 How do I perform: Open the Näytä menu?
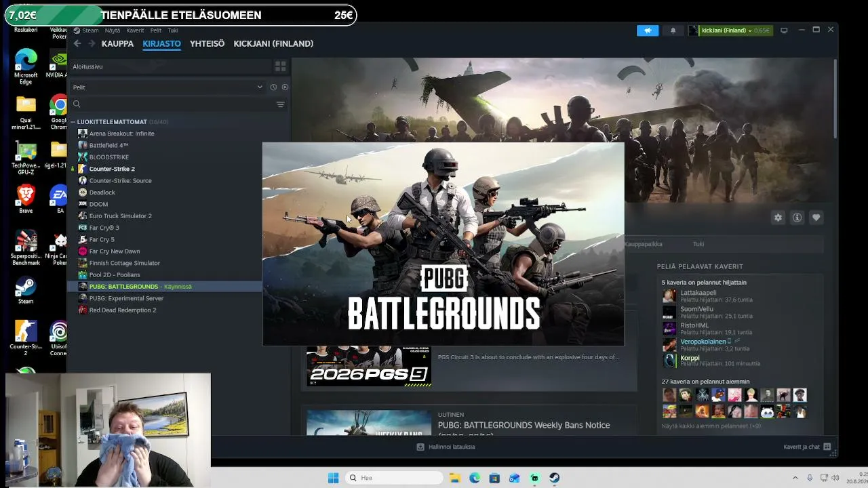click(113, 30)
